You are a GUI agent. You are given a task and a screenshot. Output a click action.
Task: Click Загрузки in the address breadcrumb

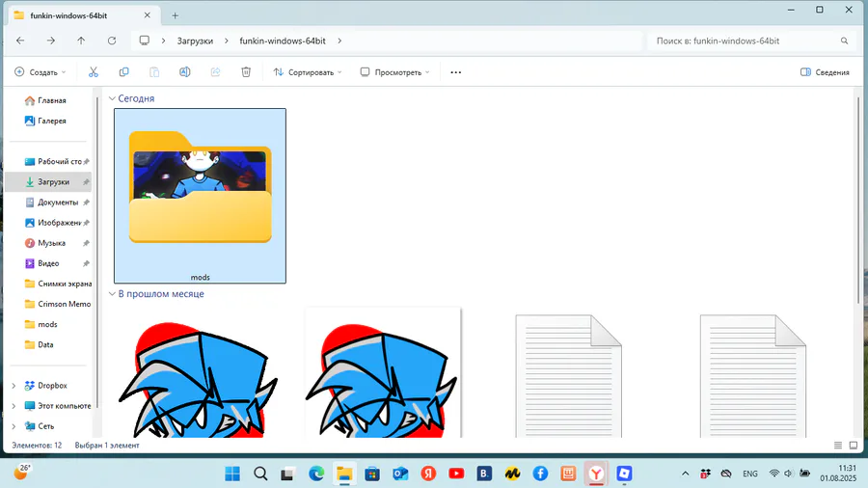click(195, 41)
